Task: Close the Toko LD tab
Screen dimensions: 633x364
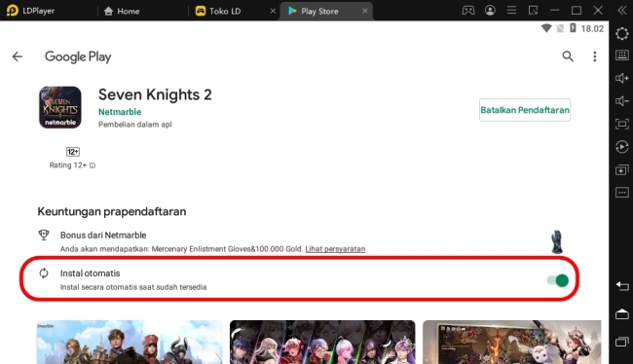Action: pos(273,11)
